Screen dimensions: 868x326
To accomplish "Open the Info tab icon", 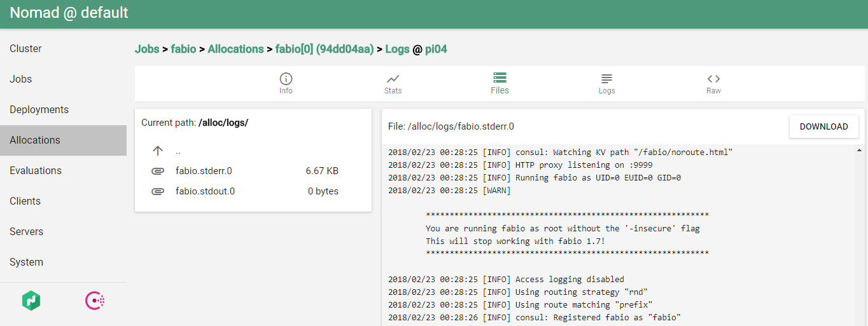I will pyautogui.click(x=286, y=79).
